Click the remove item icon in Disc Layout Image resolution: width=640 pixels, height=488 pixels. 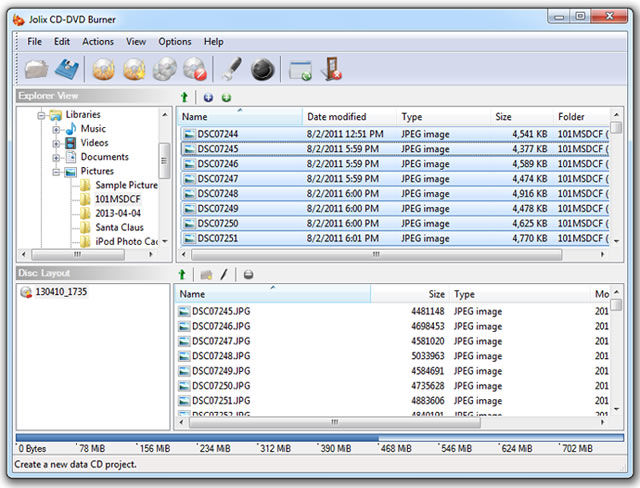248,275
